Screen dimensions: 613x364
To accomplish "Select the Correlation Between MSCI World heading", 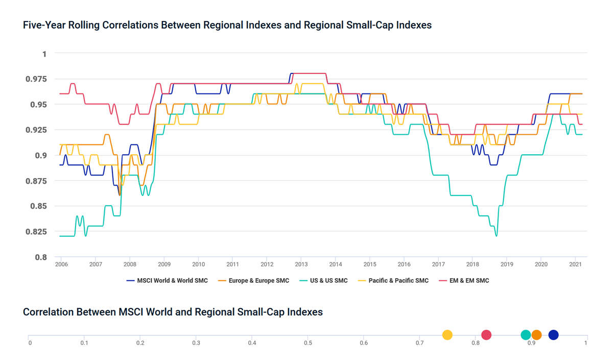I will point(173,312).
